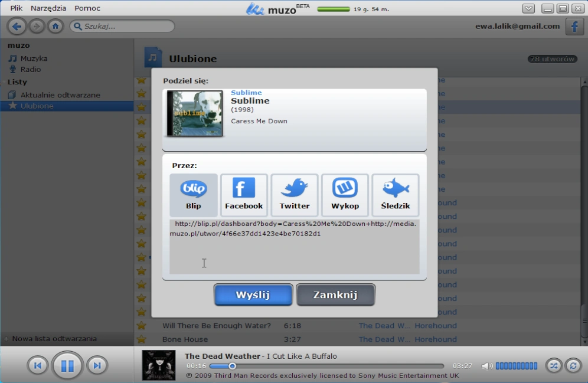The width and height of the screenshot is (588, 383).
Task: Open the Pomoc menu
Action: click(87, 8)
